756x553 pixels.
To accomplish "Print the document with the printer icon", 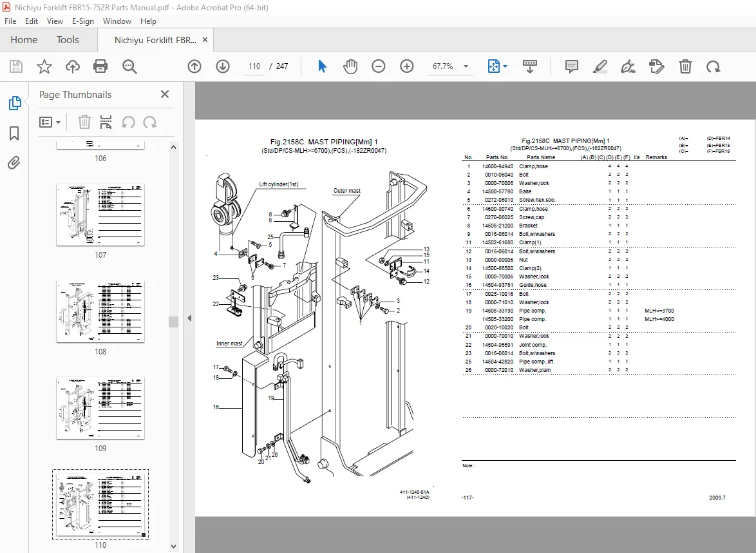I will tap(100, 66).
